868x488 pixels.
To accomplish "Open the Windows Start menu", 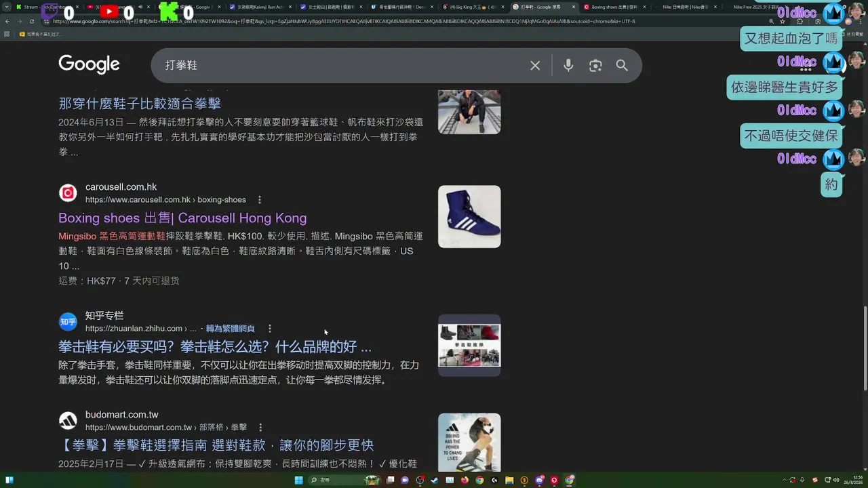I will point(298,481).
